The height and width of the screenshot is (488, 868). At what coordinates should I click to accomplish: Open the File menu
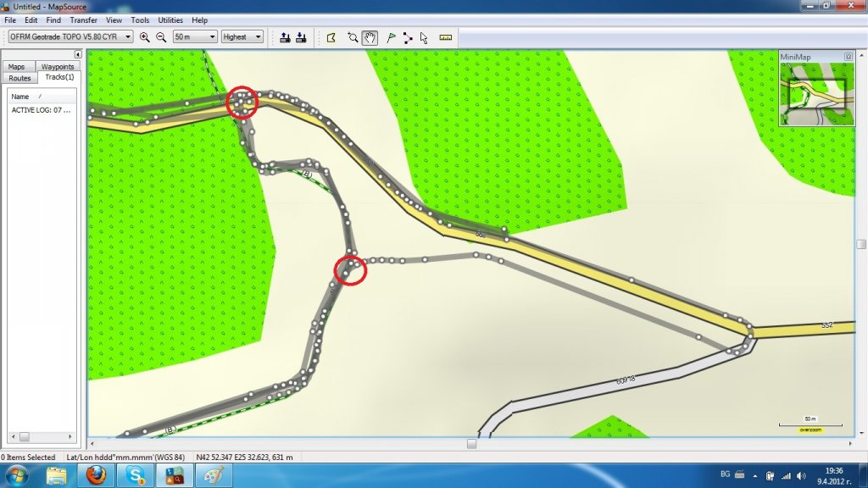tap(10, 20)
